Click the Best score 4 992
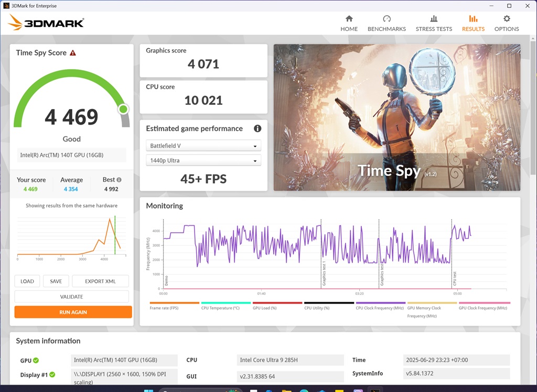The image size is (537, 392). pos(111,189)
